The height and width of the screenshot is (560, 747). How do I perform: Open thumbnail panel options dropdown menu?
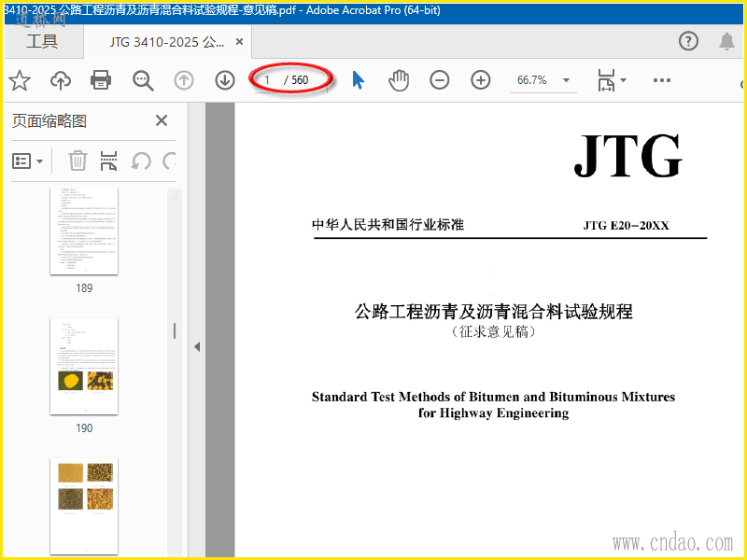coord(28,161)
